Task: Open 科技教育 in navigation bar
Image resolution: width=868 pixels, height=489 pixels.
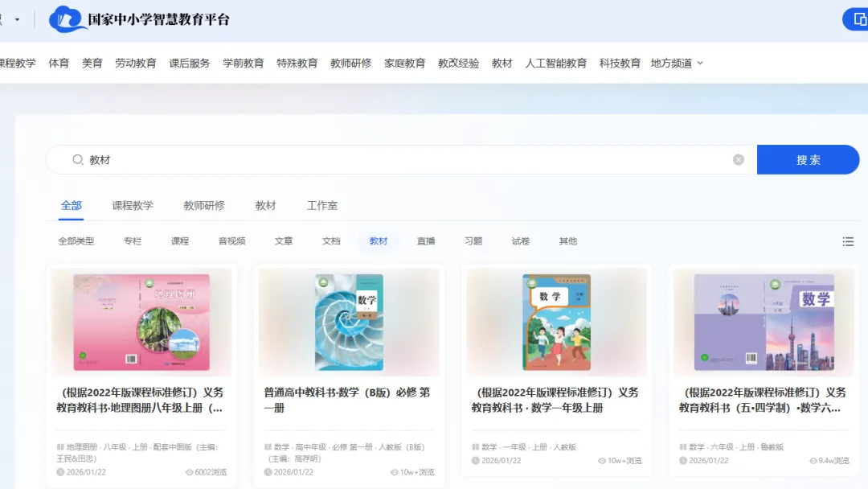Action: pyautogui.click(x=620, y=63)
